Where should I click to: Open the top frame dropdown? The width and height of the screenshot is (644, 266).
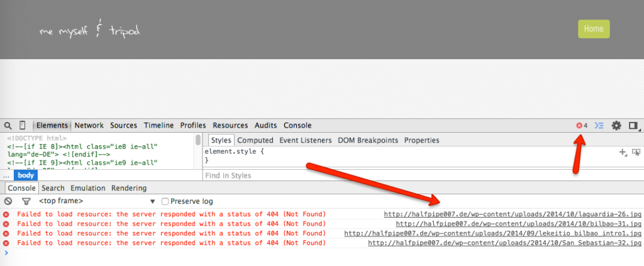click(x=97, y=201)
